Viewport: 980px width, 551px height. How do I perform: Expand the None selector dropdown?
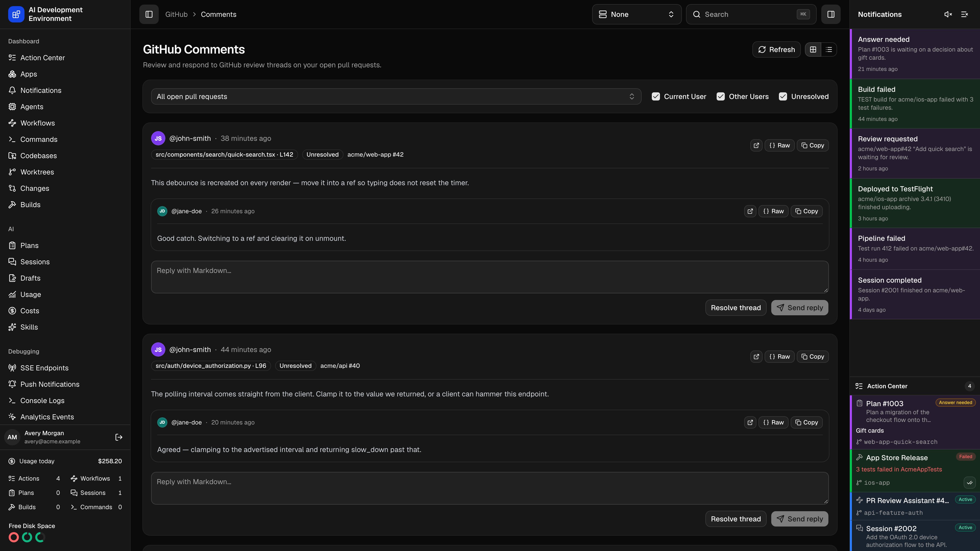[636, 15]
